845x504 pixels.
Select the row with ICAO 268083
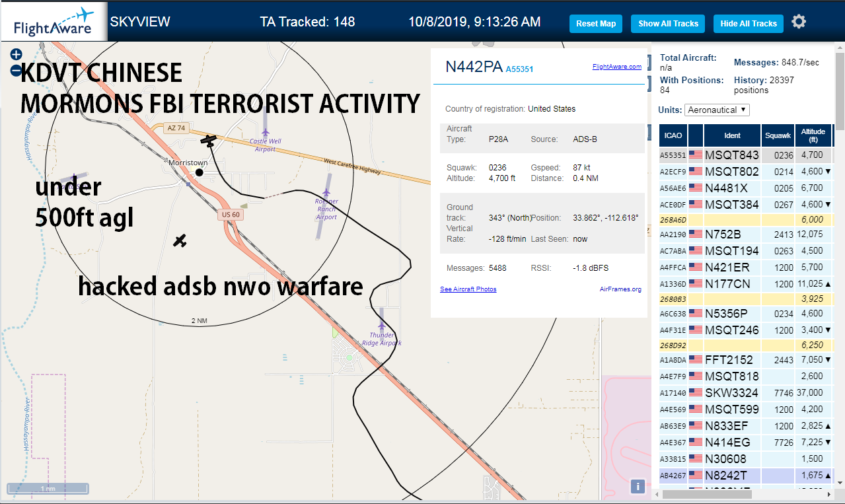(x=746, y=299)
